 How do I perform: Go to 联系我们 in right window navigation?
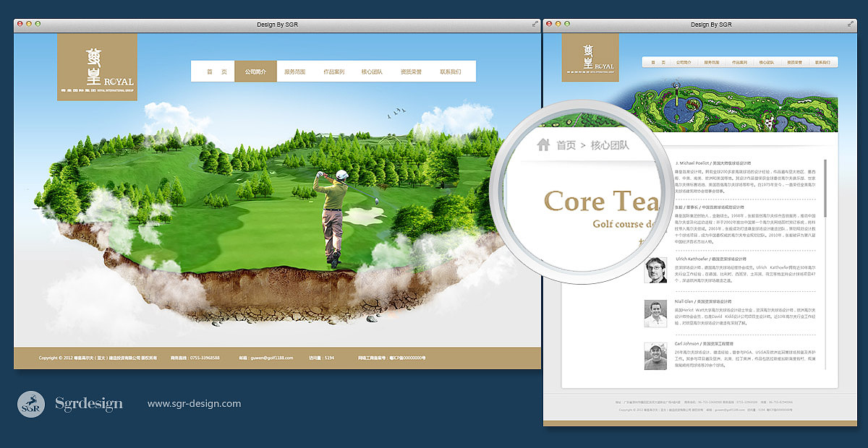point(822,63)
